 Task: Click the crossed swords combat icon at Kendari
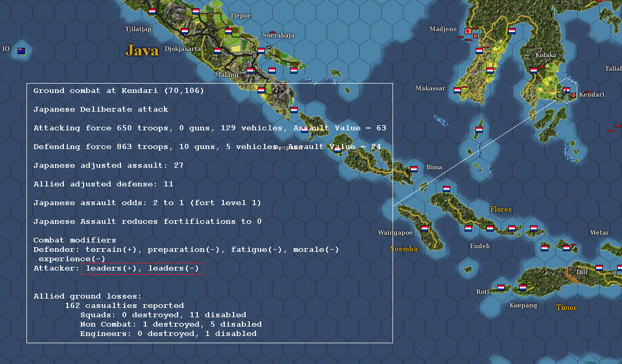pos(564,93)
